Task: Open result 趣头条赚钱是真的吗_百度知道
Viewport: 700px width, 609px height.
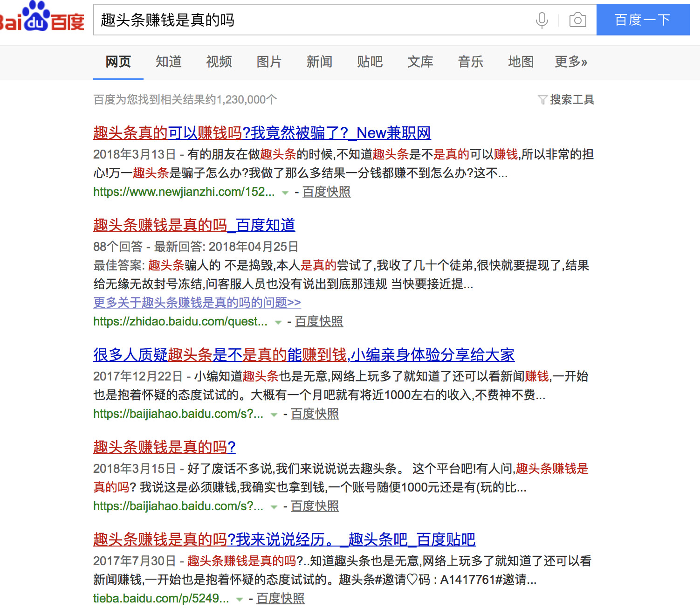Action: [194, 225]
